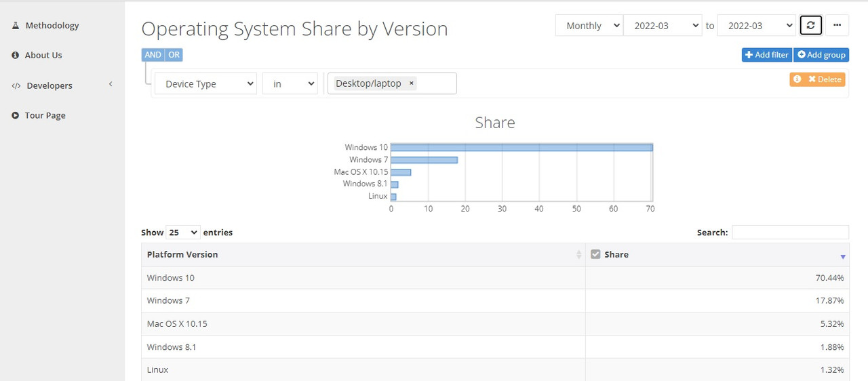This screenshot has width=868, height=381.
Task: Click the About Us info icon
Action: [x=15, y=55]
